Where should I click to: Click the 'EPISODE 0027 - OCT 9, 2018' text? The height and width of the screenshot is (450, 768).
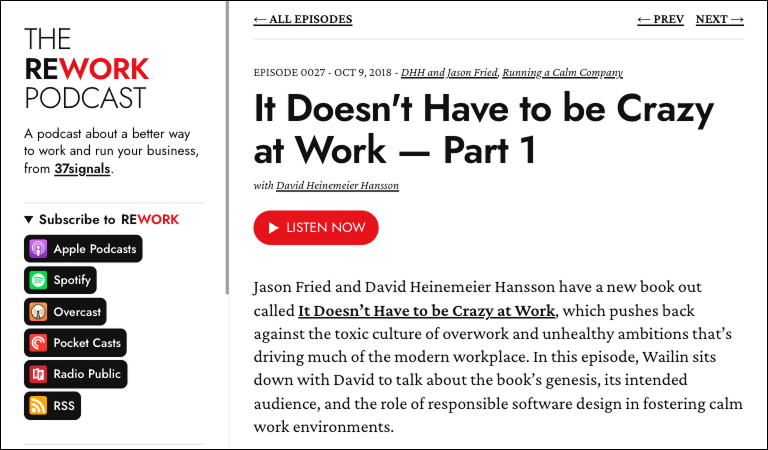[x=322, y=72]
